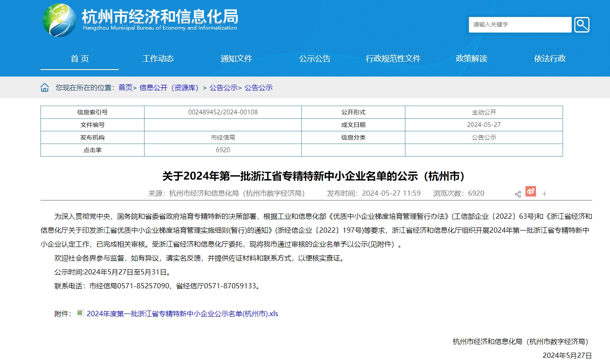Click the home icon in breadcrumb bar

coord(45,88)
